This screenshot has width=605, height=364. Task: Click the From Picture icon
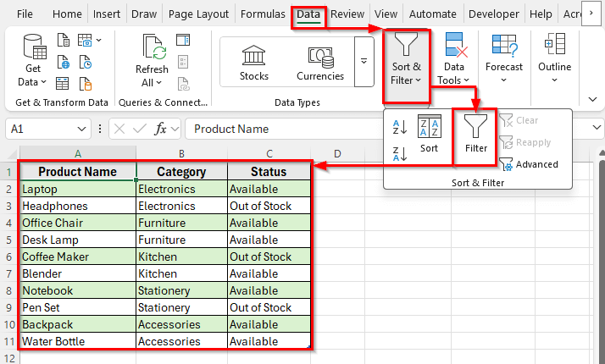click(x=86, y=40)
